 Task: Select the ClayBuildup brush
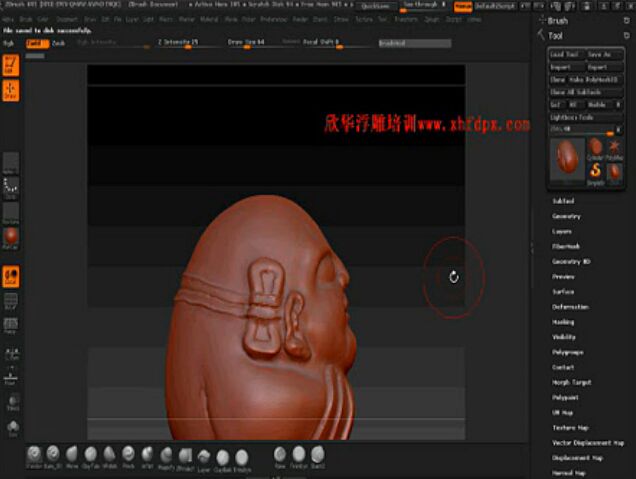pos(222,460)
